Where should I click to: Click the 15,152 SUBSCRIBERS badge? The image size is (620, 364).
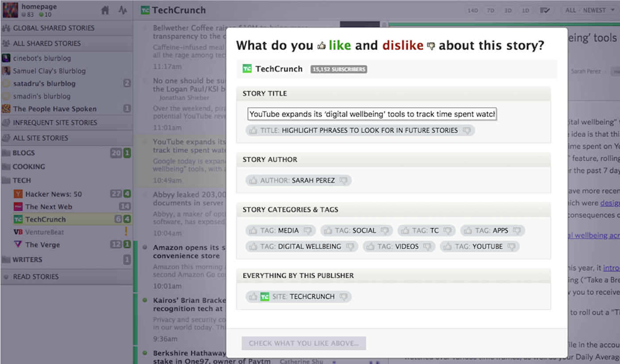[338, 69]
